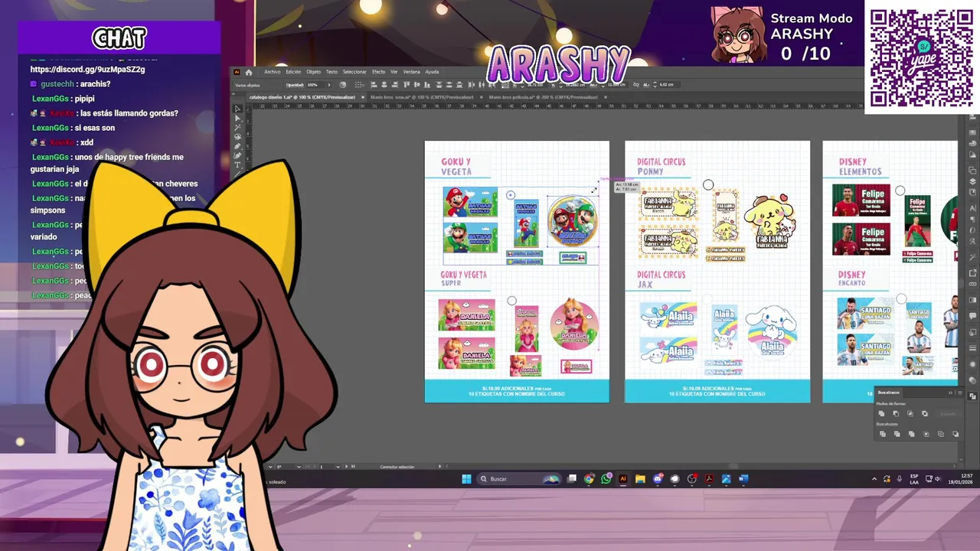Click the Windows Start button

click(466, 479)
